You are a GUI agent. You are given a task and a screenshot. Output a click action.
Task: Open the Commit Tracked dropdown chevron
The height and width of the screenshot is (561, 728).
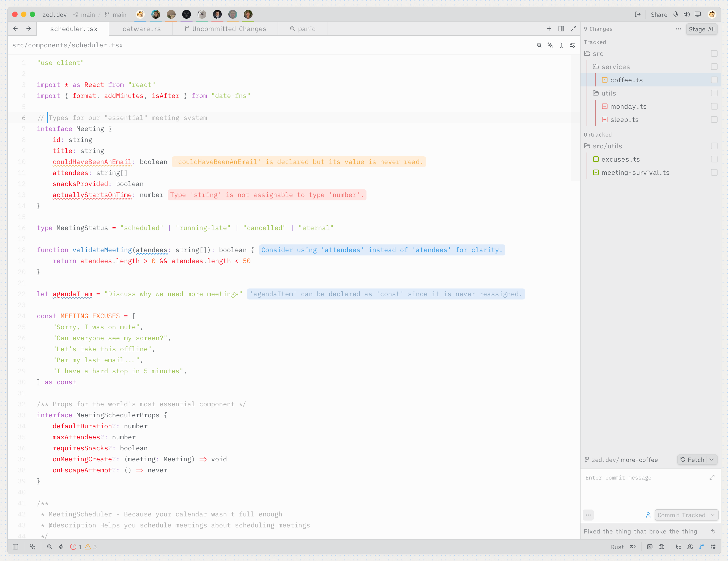tap(713, 515)
